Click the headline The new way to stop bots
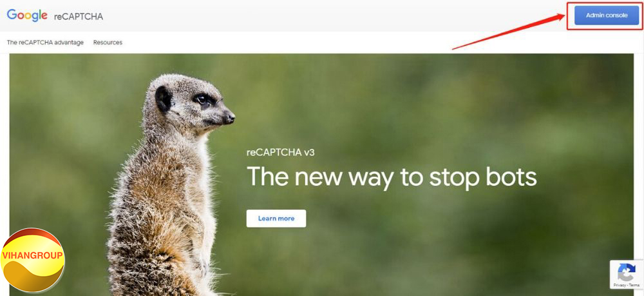The height and width of the screenshot is (296, 644). [x=392, y=177]
